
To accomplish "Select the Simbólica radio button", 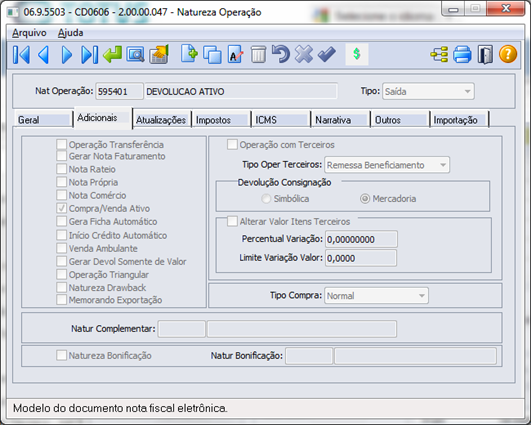I will pyautogui.click(x=266, y=198).
